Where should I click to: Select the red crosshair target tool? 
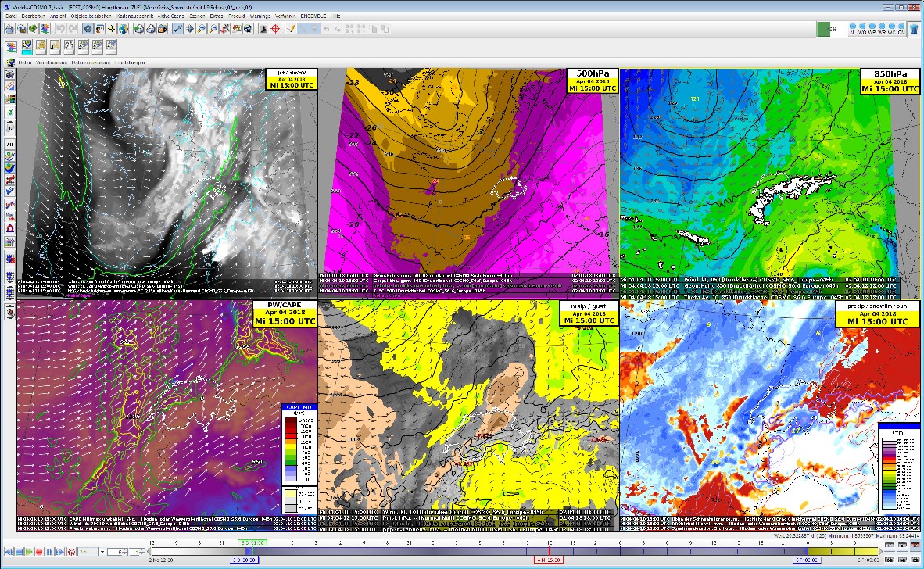275,29
